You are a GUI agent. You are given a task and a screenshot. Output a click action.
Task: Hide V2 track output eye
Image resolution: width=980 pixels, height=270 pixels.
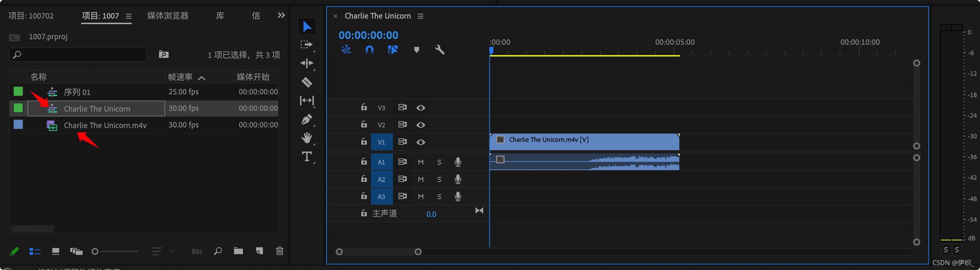tap(421, 125)
